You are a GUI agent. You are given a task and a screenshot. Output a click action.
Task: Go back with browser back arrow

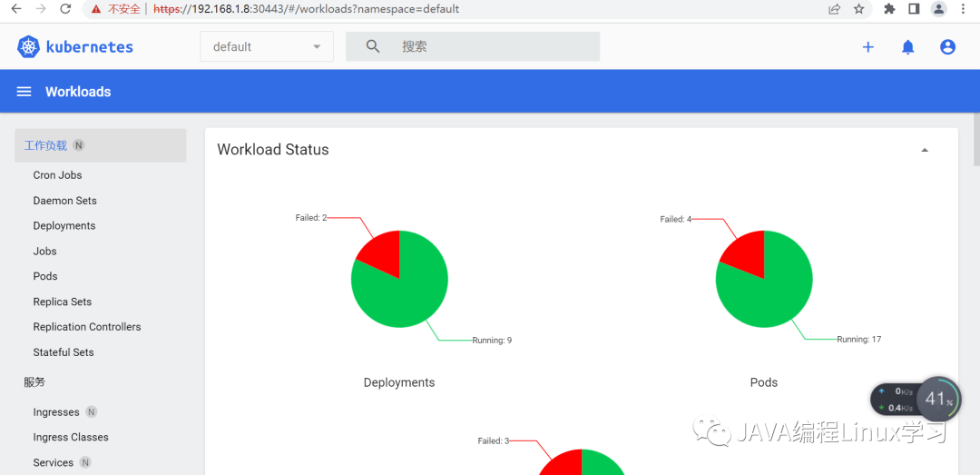17,9
